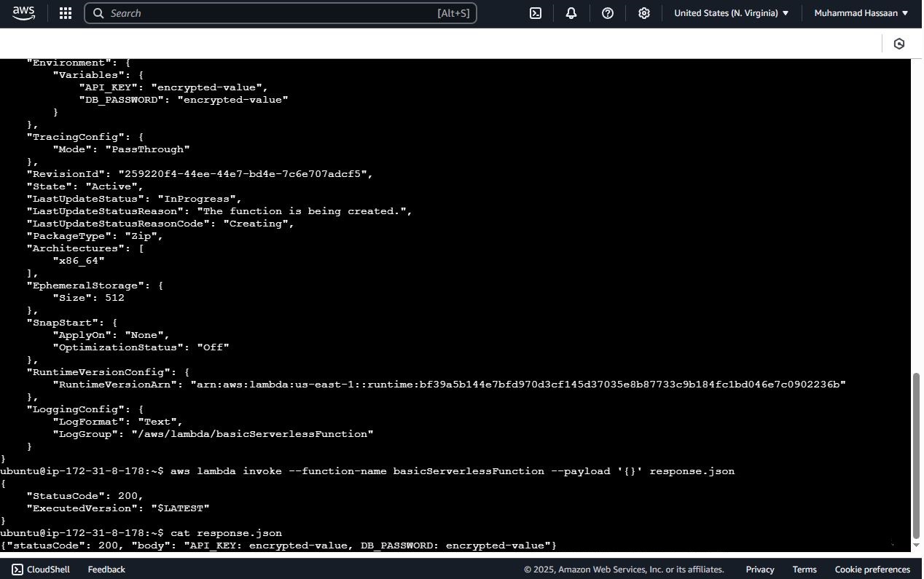Viewport: 924px width, 579px height.
Task: Click the "LogGroup" line in output
Action: tap(213, 434)
